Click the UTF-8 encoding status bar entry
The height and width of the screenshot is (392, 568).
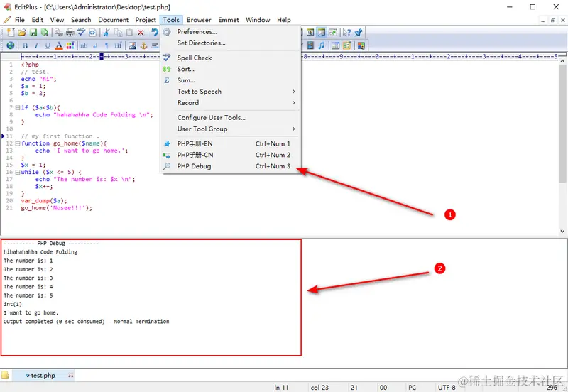tap(447, 387)
